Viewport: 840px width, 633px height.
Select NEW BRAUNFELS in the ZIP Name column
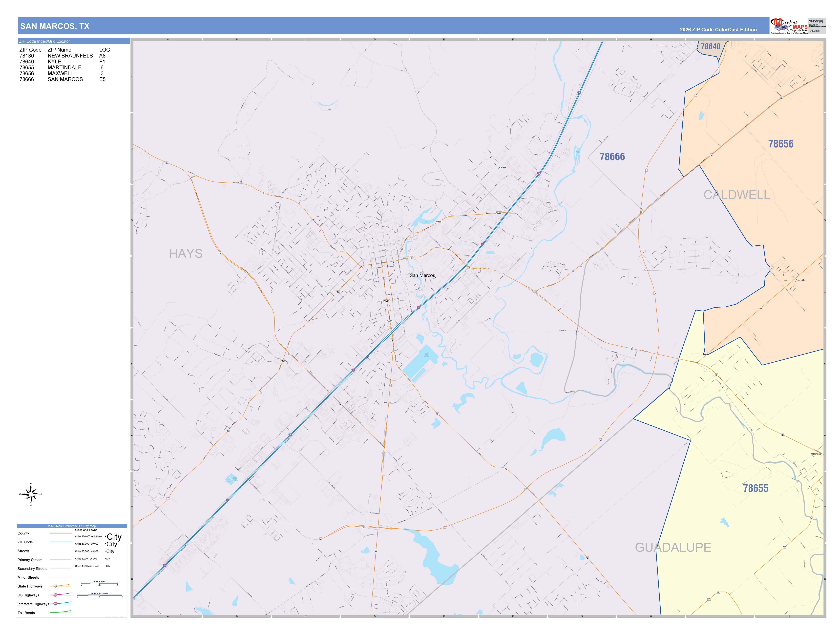[70, 56]
